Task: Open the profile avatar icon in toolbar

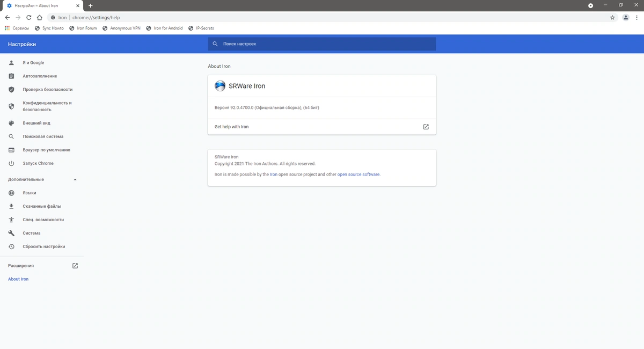Action: pos(626,17)
